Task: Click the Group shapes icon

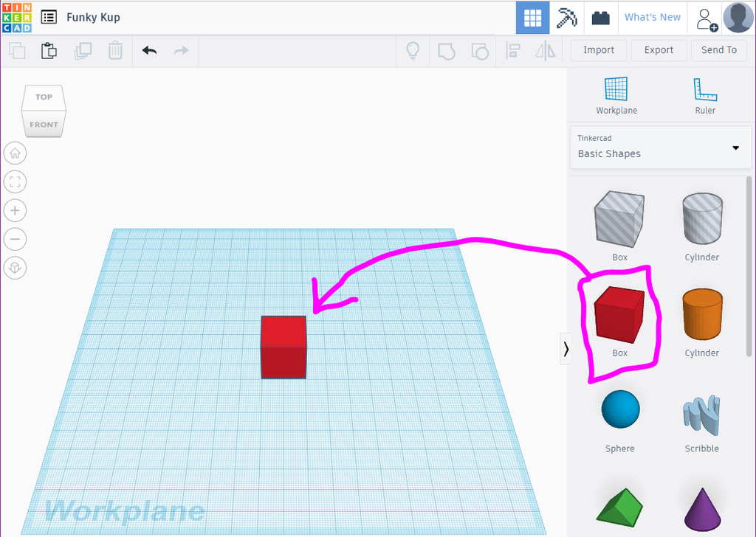Action: click(447, 51)
